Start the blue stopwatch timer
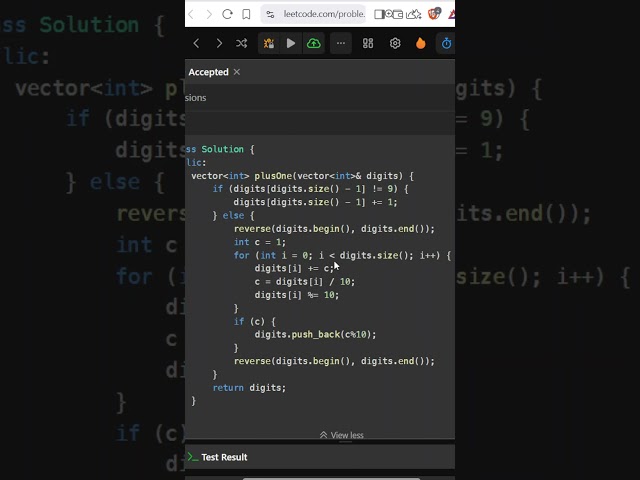 point(446,43)
